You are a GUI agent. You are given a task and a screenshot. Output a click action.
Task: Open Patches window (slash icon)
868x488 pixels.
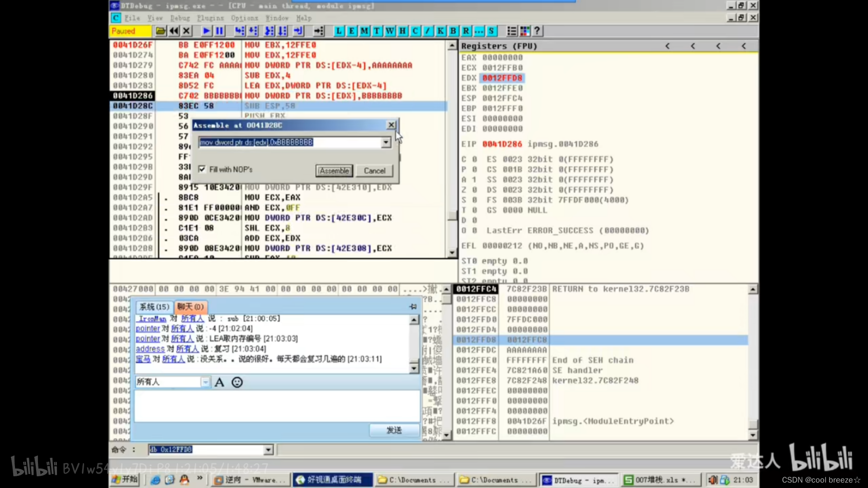[x=428, y=31]
